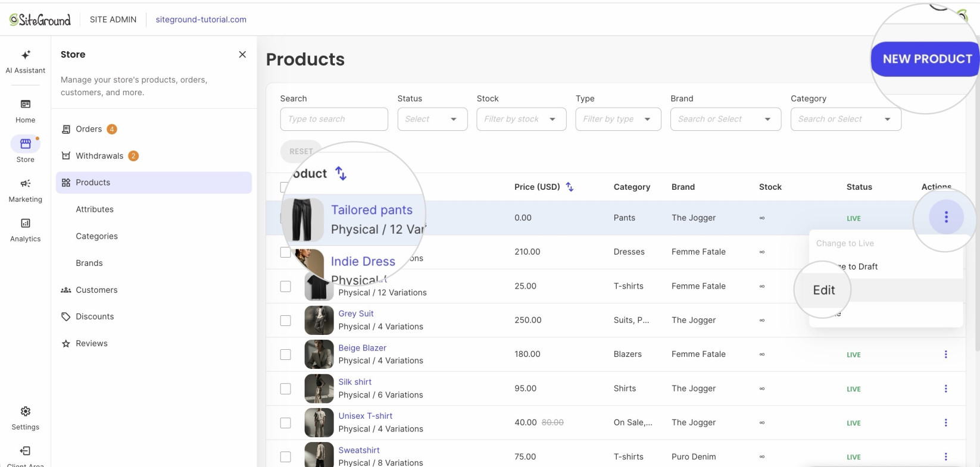
Task: Open the Stock filter dropdown
Action: pyautogui.click(x=522, y=119)
